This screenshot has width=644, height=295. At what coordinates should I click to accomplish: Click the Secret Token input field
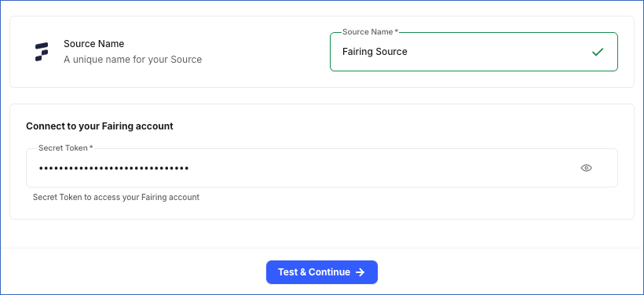pos(321,168)
